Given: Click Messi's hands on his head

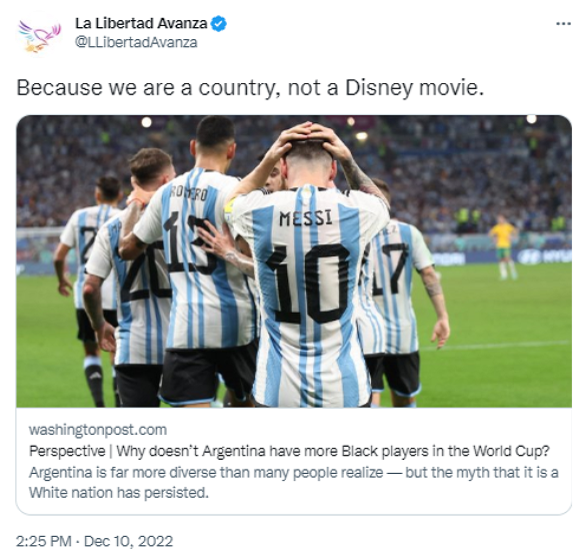Looking at the screenshot, I should pos(310,138).
